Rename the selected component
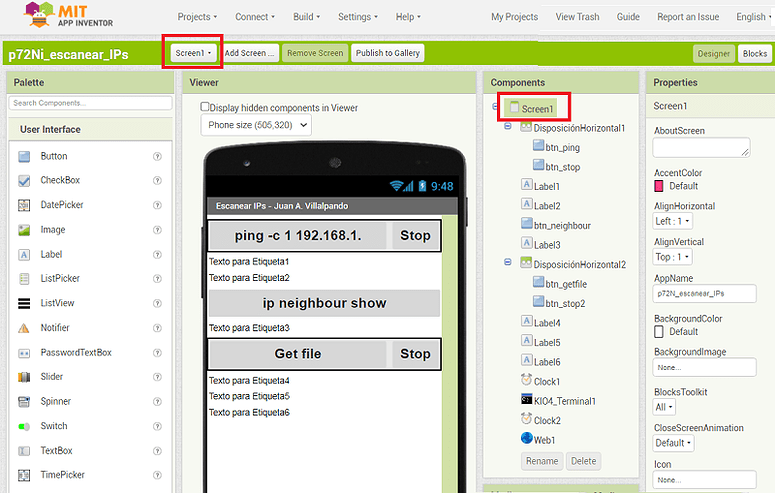Viewport: 775px width, 493px height. [542, 461]
